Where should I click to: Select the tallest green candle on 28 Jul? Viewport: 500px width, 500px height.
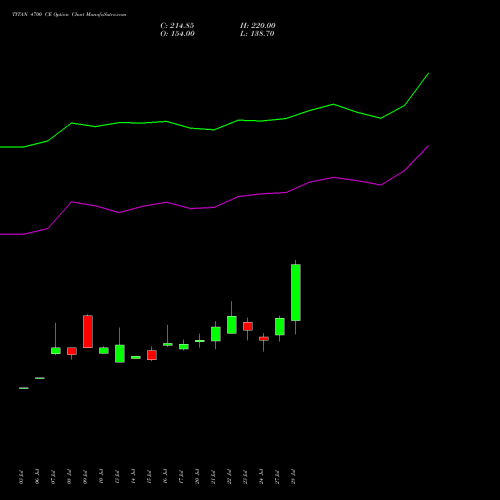pos(296,292)
